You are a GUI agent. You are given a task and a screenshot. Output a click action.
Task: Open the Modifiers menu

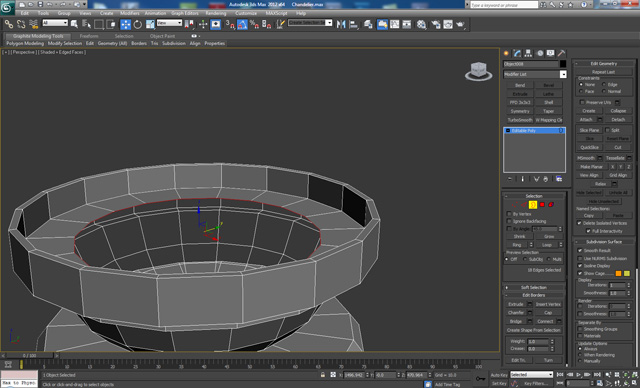point(130,13)
